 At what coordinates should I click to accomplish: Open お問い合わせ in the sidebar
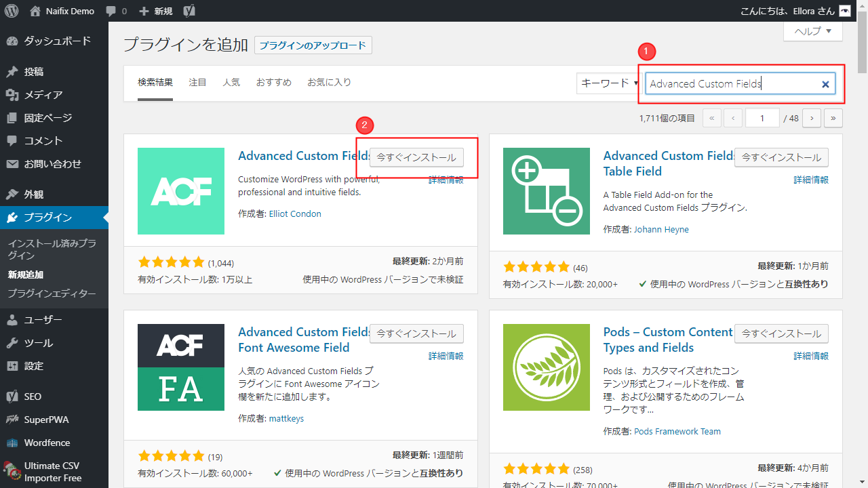[x=54, y=164]
